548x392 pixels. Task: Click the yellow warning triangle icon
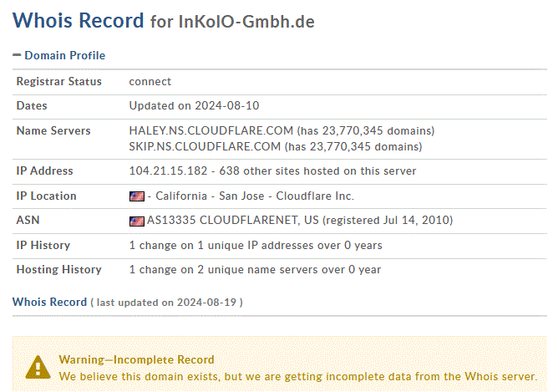[38, 368]
